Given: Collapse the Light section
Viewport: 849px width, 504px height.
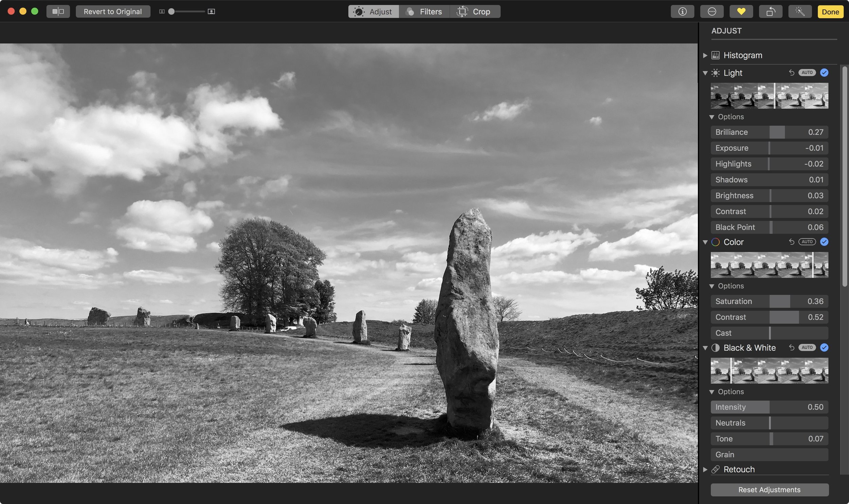Looking at the screenshot, I should point(705,73).
